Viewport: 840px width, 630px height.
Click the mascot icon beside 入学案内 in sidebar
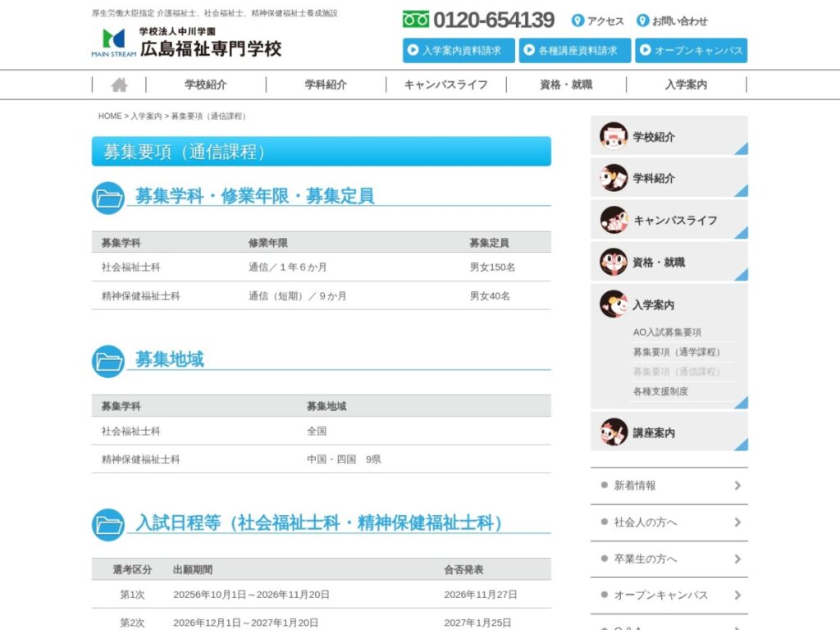pyautogui.click(x=614, y=304)
